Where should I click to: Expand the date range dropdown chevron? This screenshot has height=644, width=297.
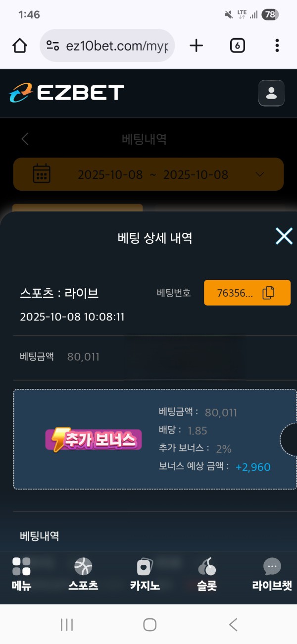(260, 174)
